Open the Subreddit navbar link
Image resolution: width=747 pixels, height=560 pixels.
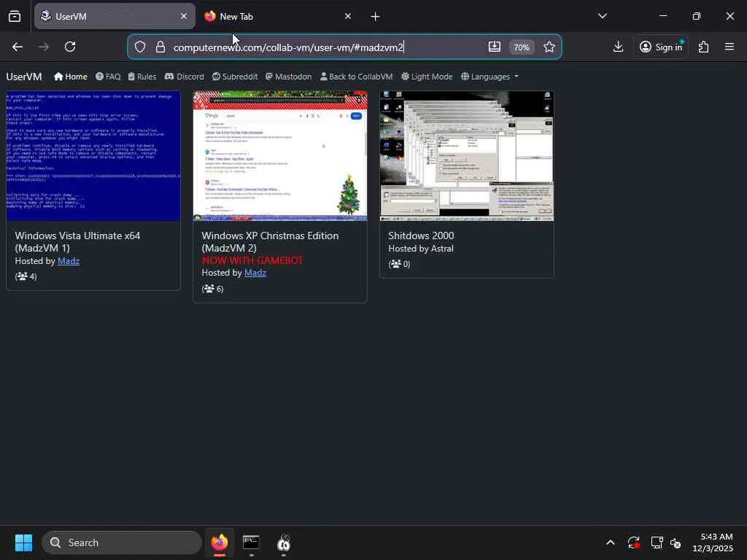pos(235,77)
